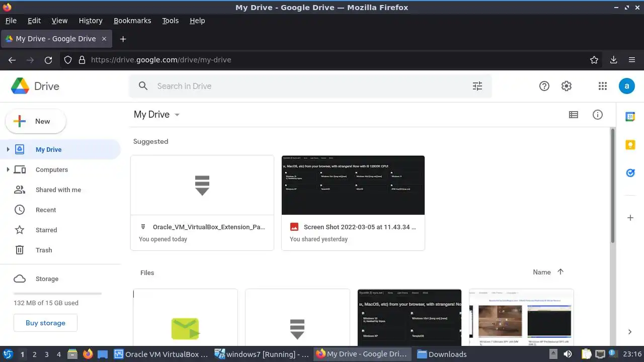Screen dimensions: 644x362
Task: Open advanced search options filter icon
Action: coord(477,86)
